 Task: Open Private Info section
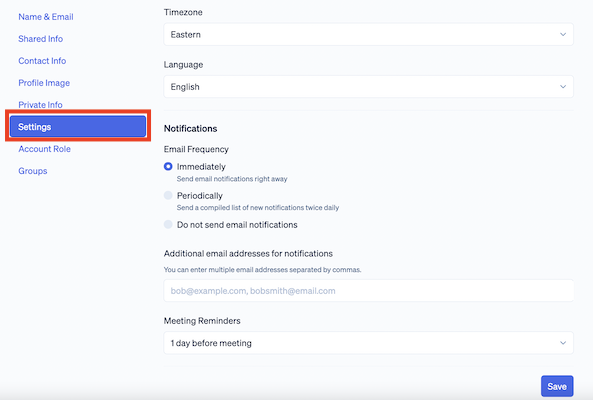pos(40,105)
